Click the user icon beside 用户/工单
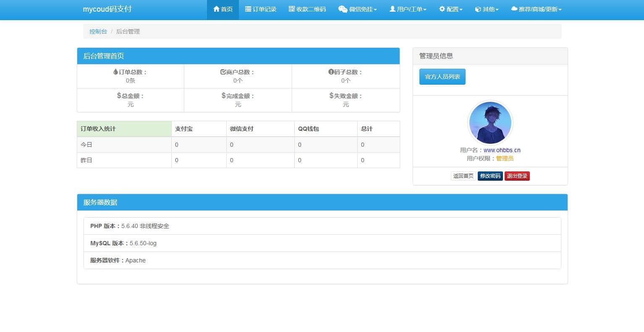644x332 pixels. [392, 9]
